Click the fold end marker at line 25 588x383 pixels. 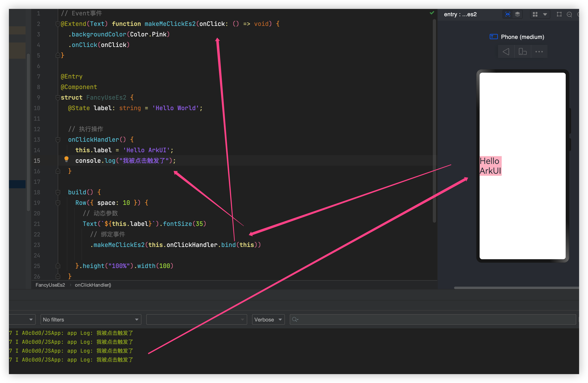coord(58,266)
